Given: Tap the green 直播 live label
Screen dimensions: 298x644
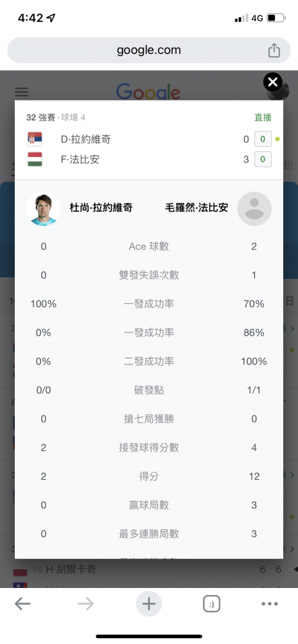Looking at the screenshot, I should [263, 117].
